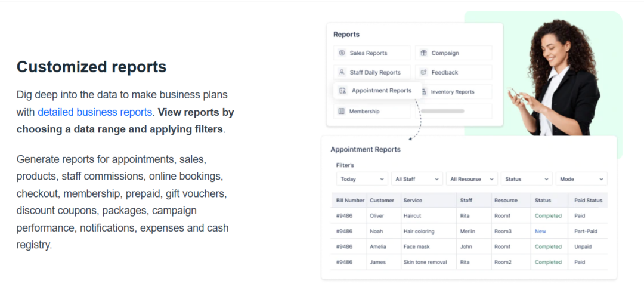
Task: Expand the Status filter dropdown
Action: (527, 179)
